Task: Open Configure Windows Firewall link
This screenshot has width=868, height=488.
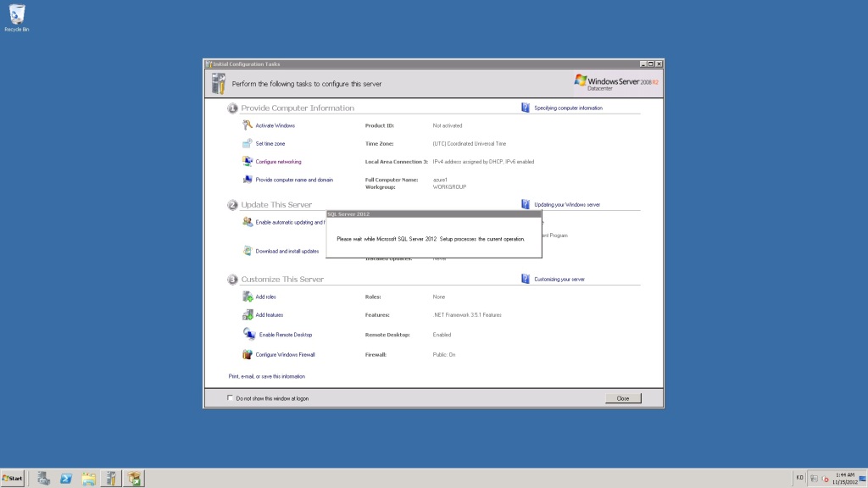Action: pyautogui.click(x=285, y=355)
